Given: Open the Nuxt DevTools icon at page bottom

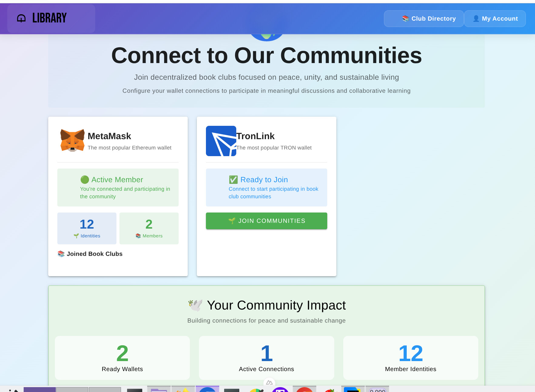Looking at the screenshot, I should [269, 383].
